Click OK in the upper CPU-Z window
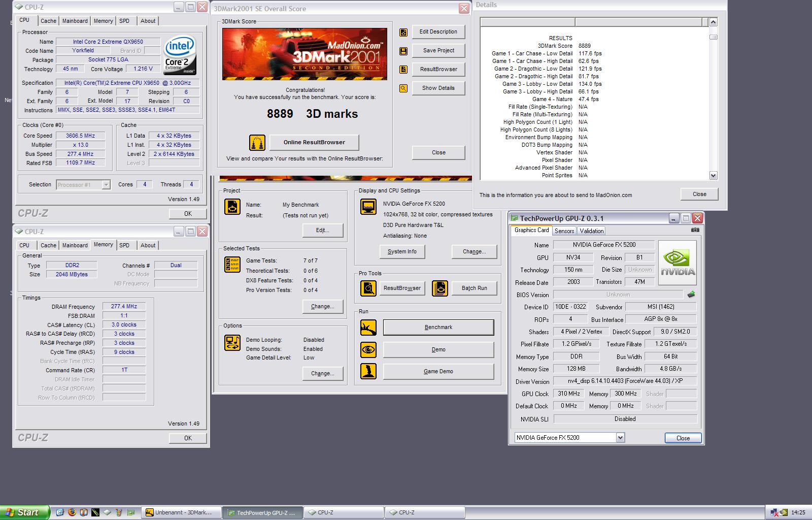The width and height of the screenshot is (812, 520). [x=188, y=214]
